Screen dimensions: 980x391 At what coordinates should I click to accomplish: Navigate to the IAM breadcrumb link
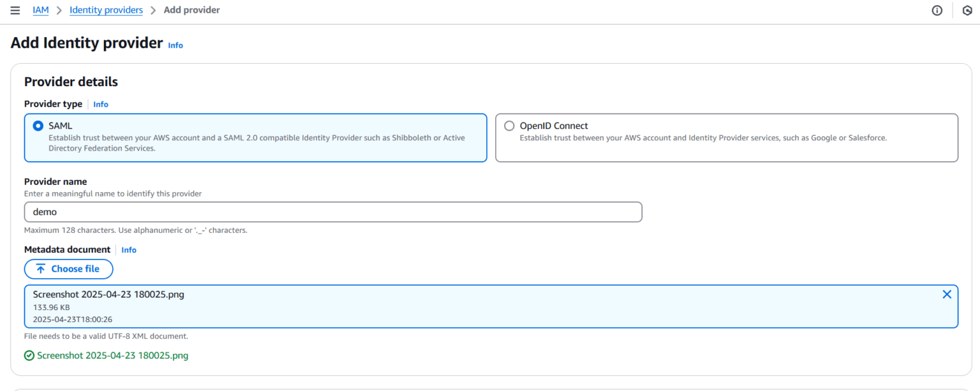coord(40,10)
